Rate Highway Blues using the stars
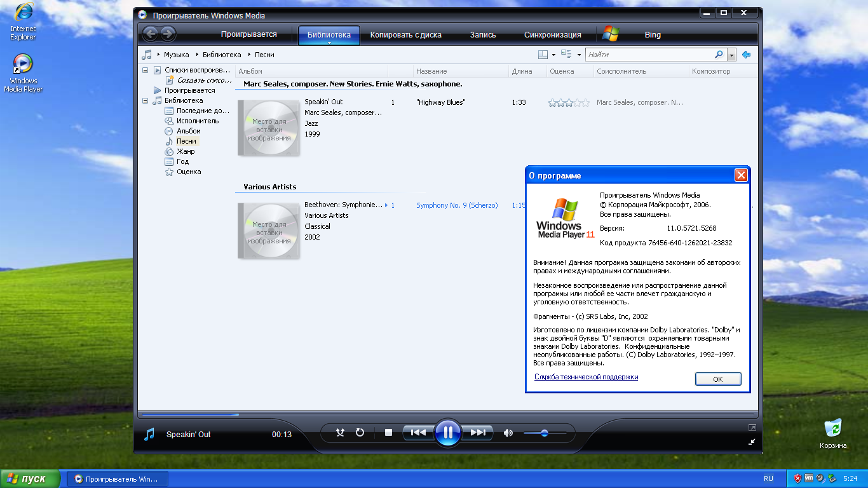Screen dimensions: 868x488 coord(569,102)
